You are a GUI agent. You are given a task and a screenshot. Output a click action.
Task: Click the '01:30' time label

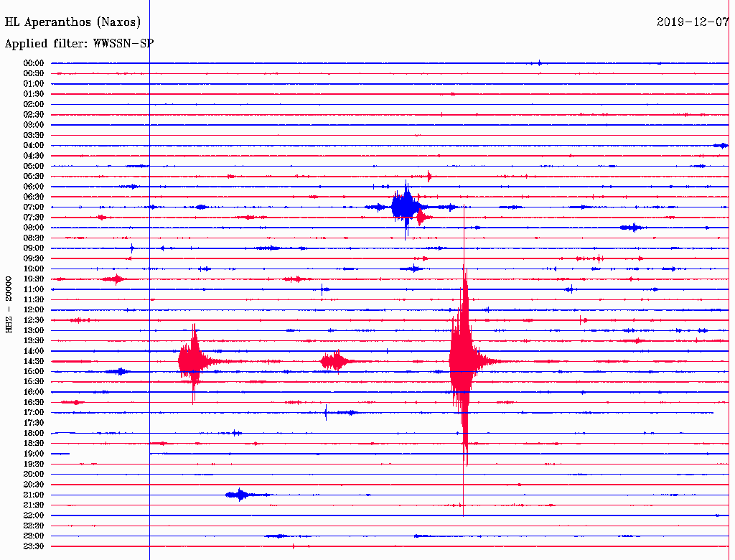click(x=34, y=94)
